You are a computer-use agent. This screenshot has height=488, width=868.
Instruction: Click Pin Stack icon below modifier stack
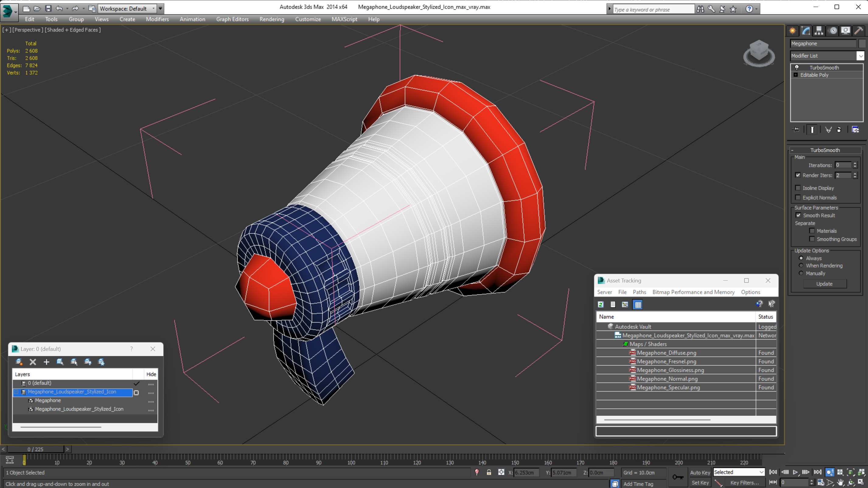point(796,129)
